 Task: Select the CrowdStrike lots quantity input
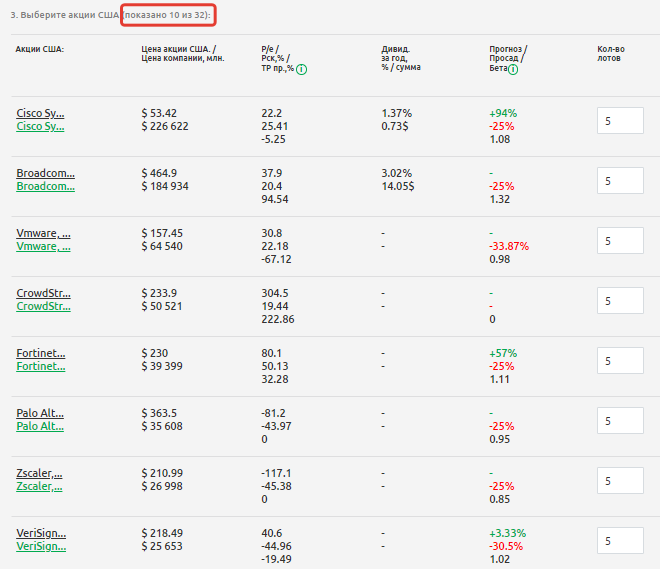pos(620,301)
